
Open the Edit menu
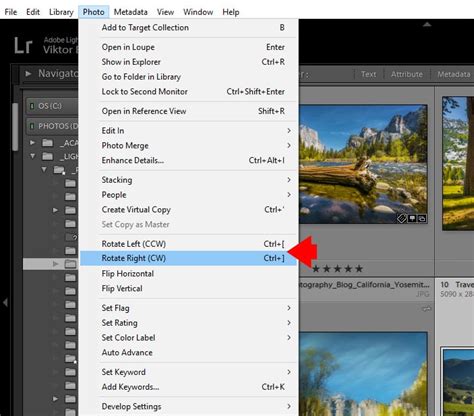(x=33, y=12)
